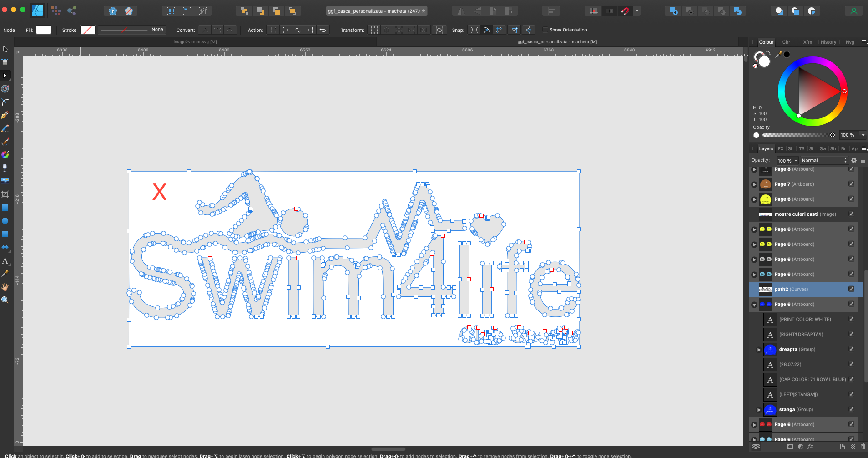Click the Smooth curve action icon
The height and width of the screenshot is (458, 868).
tap(298, 30)
